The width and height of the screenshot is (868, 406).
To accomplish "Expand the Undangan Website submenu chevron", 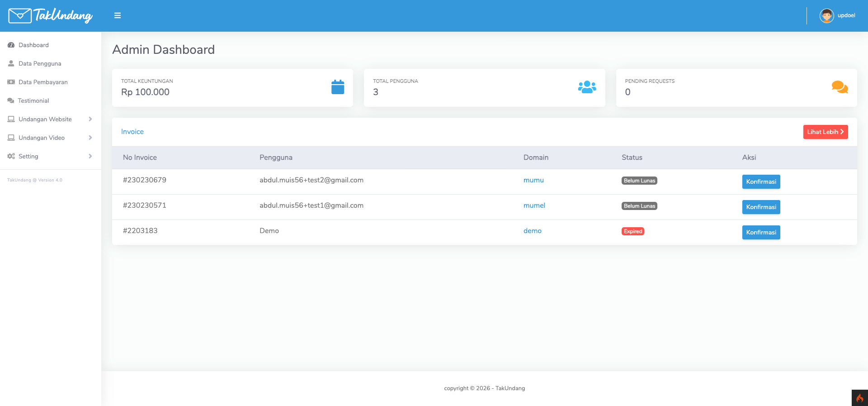I will tap(90, 119).
